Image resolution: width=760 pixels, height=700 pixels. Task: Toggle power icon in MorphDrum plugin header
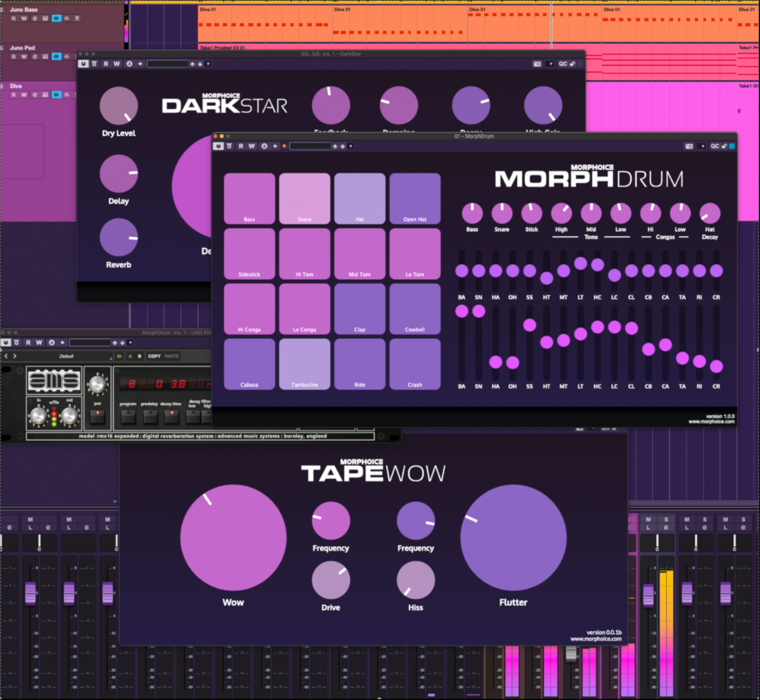click(x=218, y=146)
